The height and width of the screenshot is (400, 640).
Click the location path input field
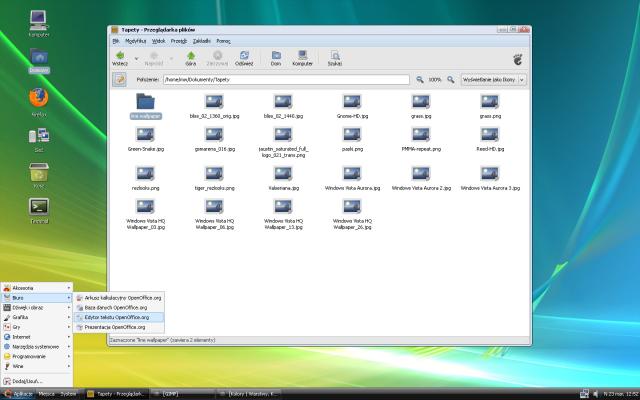(x=286, y=80)
